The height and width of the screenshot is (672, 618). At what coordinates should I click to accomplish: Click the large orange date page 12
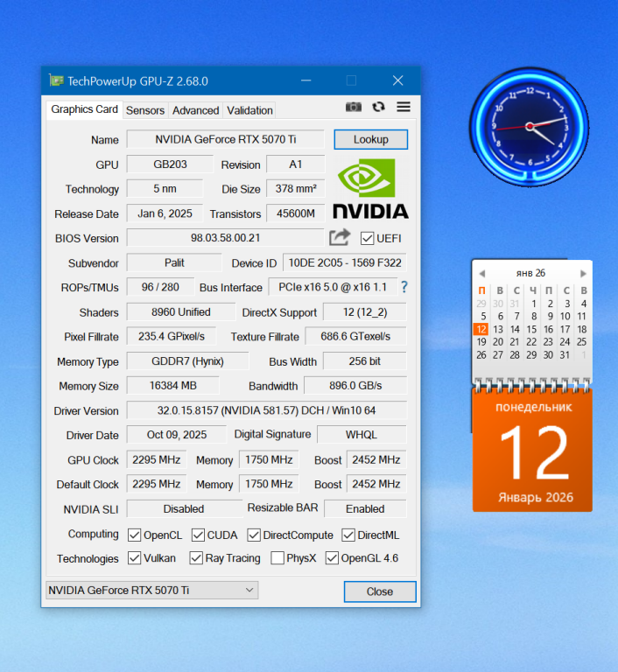point(533,450)
